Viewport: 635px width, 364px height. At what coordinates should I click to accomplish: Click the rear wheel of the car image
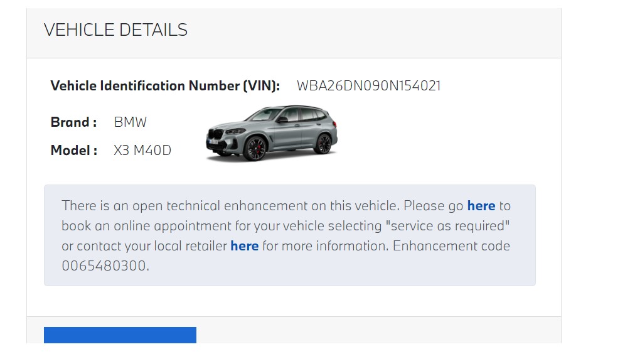[x=323, y=144]
